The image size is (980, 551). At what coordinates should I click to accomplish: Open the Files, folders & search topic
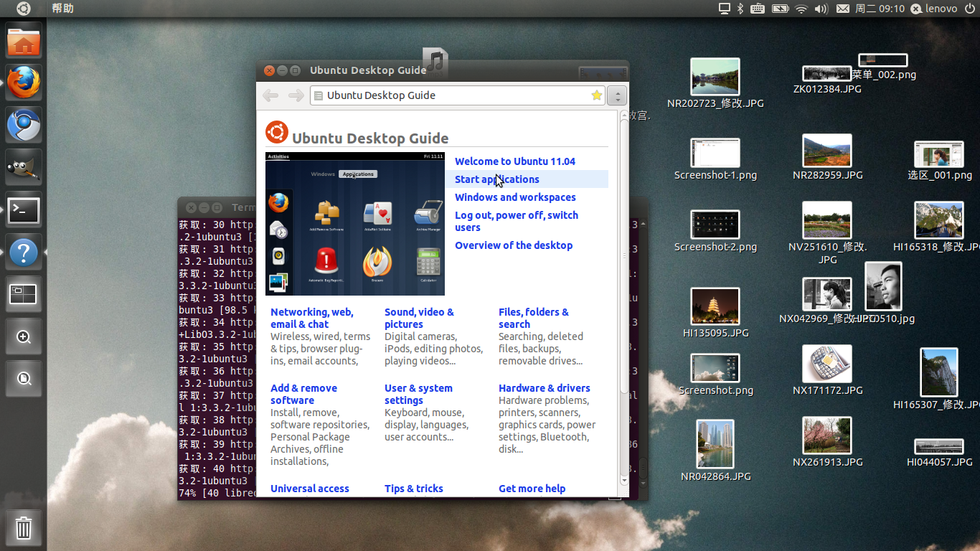pos(534,318)
